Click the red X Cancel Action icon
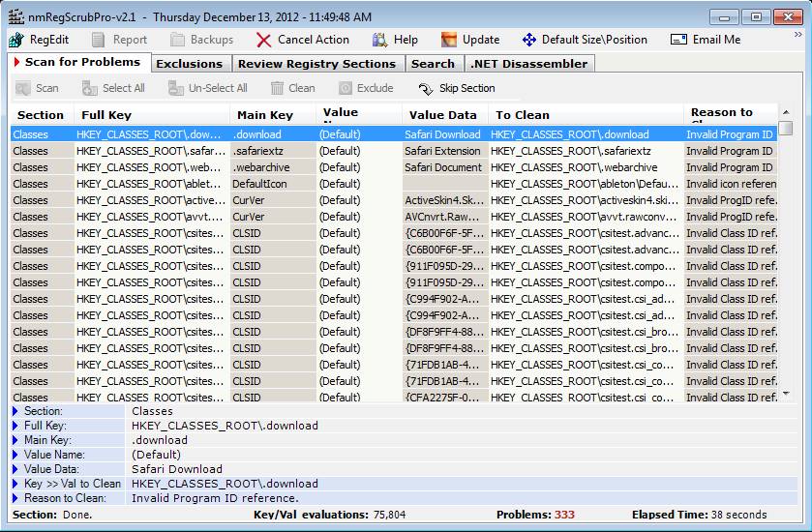This screenshot has height=532, width=812. point(264,40)
